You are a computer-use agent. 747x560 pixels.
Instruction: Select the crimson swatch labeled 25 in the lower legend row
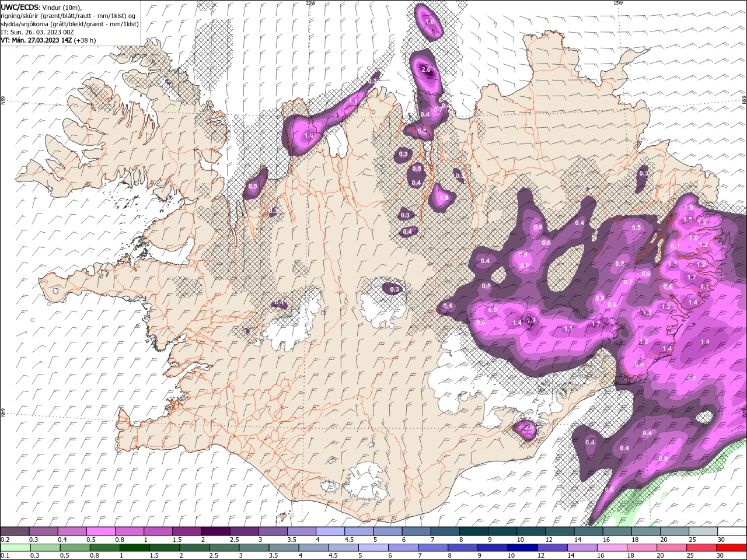click(701, 547)
